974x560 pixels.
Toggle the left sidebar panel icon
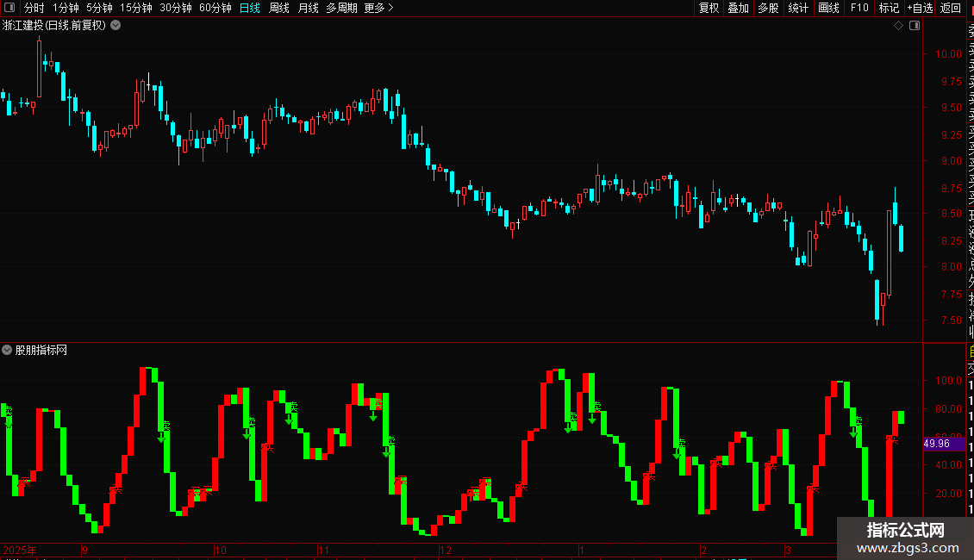[9, 8]
